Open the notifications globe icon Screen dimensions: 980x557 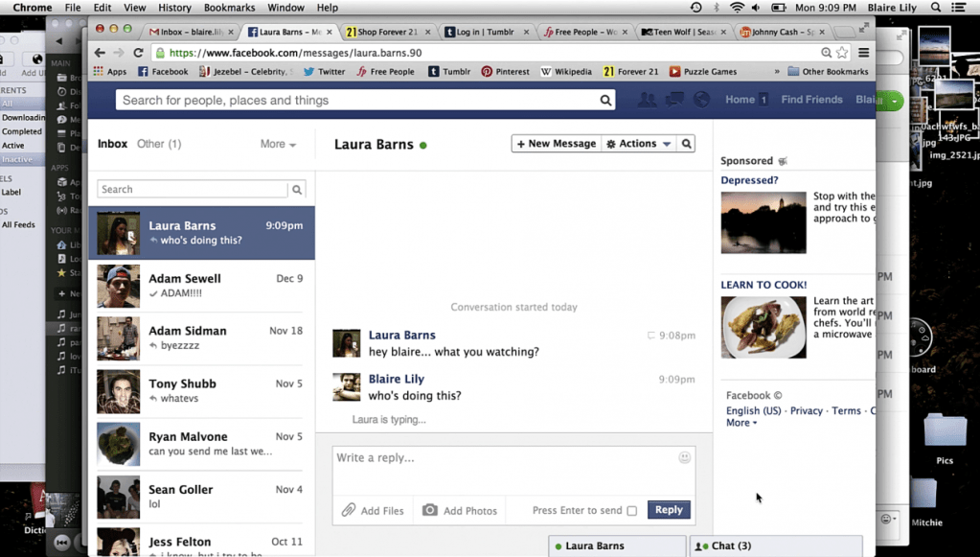coord(701,100)
